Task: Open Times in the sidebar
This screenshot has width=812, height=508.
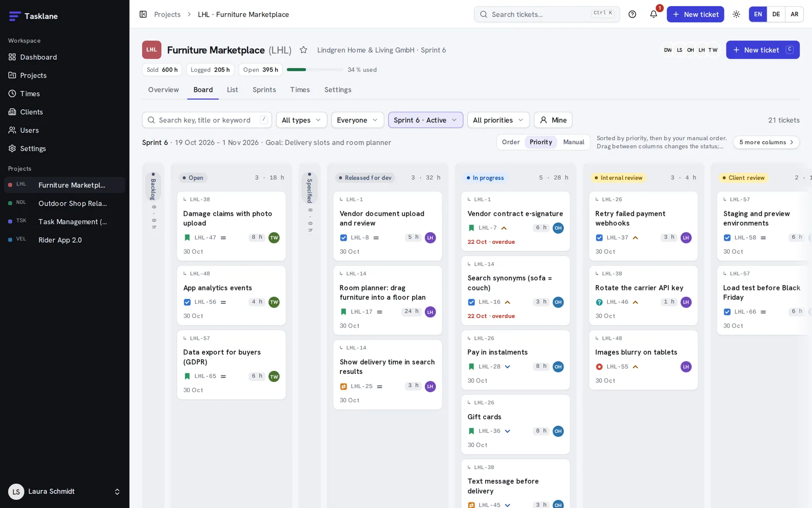Action: coord(64,93)
